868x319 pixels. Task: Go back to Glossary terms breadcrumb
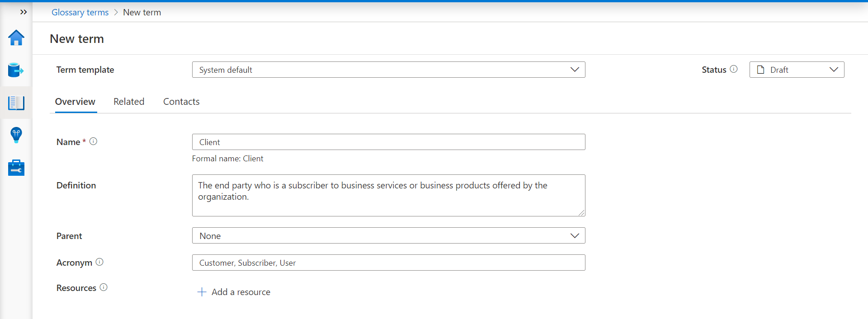click(x=80, y=12)
